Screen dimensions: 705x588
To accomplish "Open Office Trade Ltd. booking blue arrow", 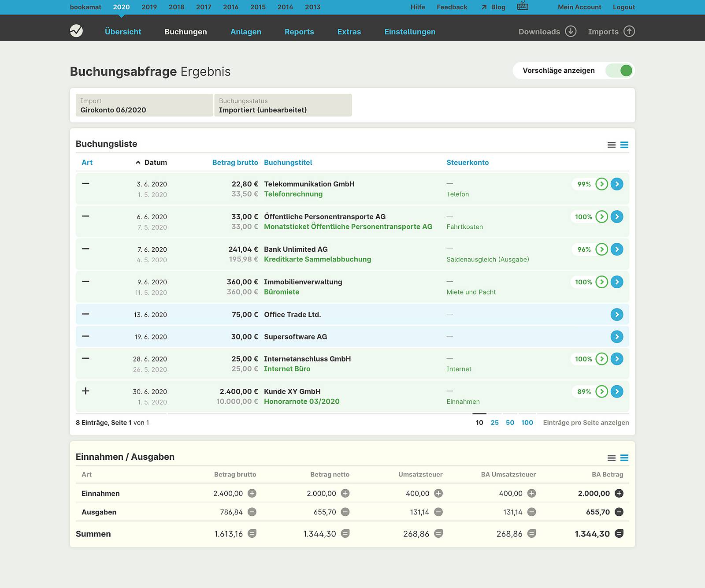I will pos(617,315).
